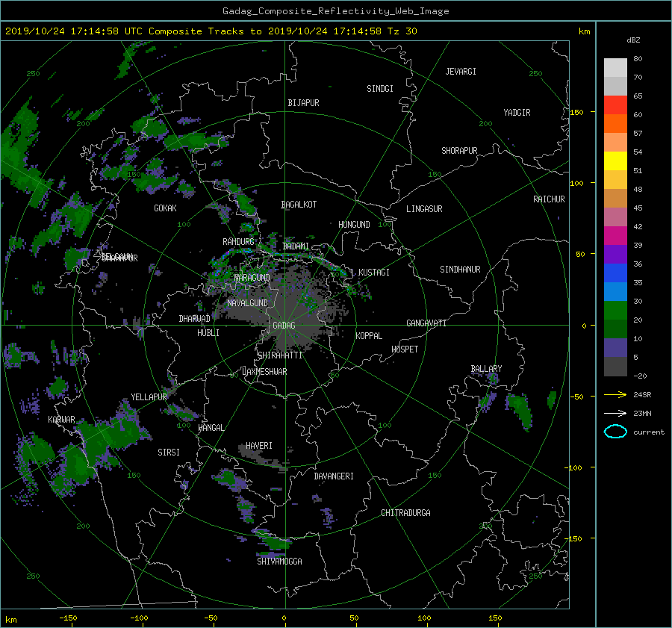
Task: Click the Gadag_Composite_Reflectivity_Web_Image title
Action: [x=335, y=11]
